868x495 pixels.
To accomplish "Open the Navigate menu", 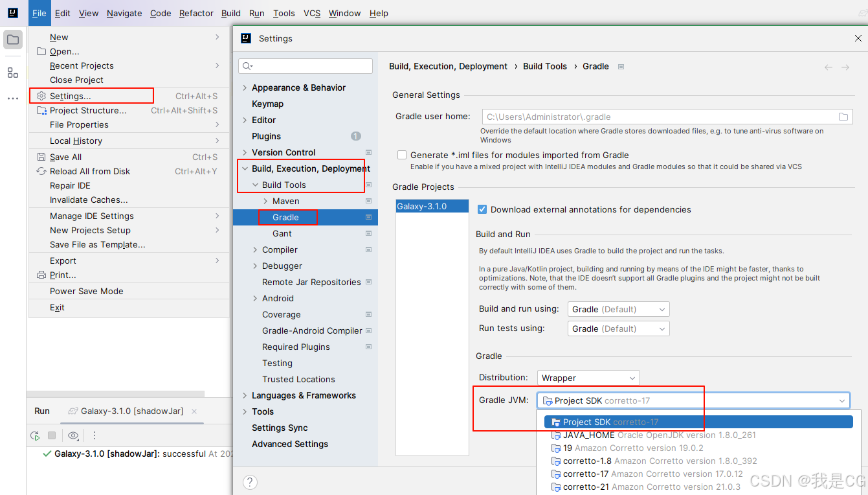I will point(124,13).
